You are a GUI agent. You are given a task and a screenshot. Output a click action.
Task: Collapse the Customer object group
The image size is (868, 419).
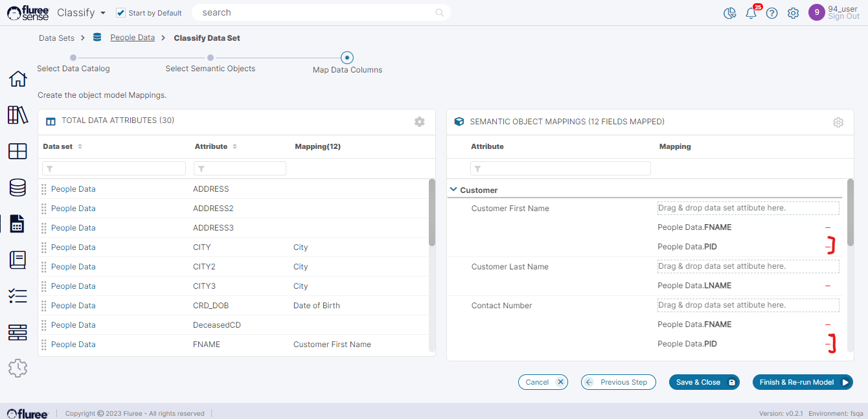click(453, 190)
